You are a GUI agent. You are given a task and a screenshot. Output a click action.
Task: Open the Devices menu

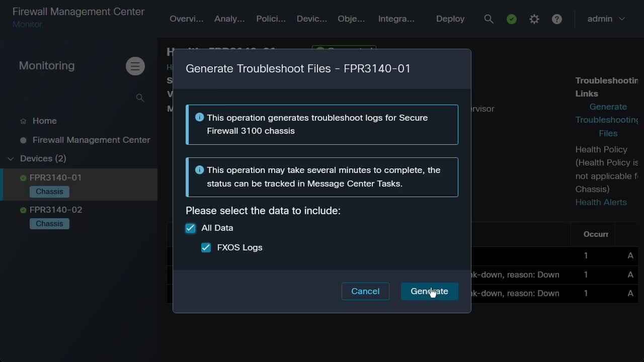tap(312, 19)
